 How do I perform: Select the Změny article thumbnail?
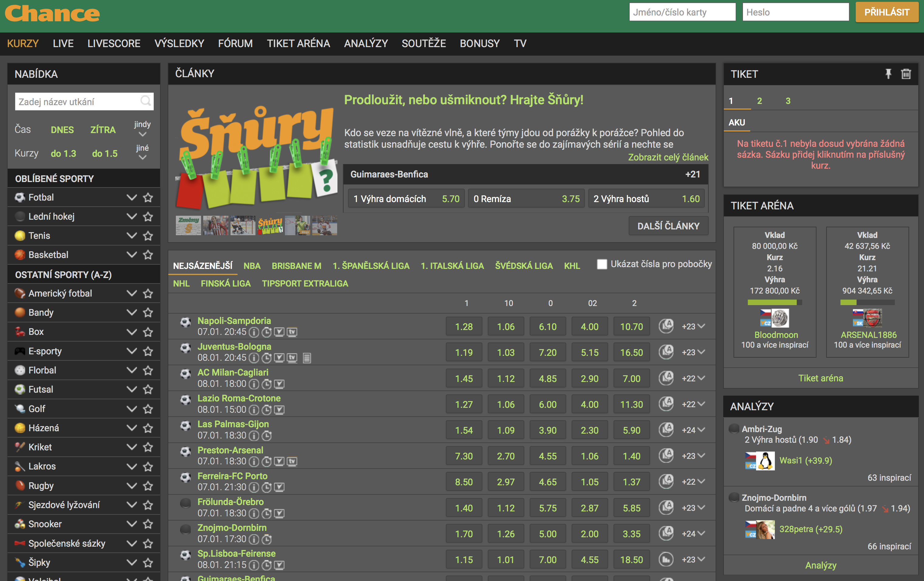[188, 225]
